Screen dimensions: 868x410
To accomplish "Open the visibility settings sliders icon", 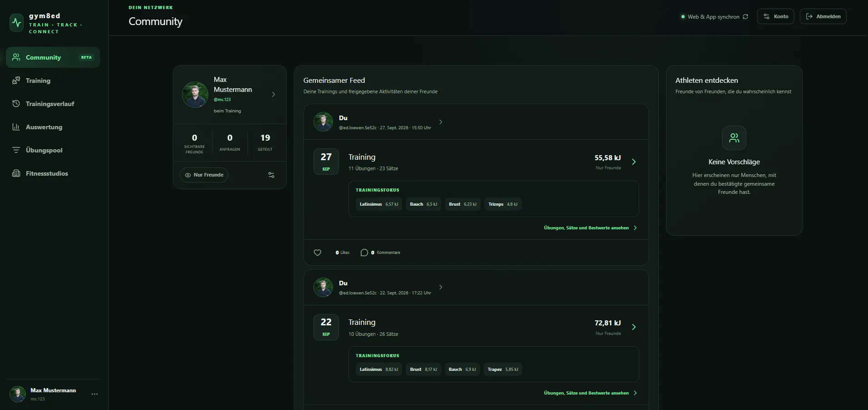I will (x=271, y=175).
